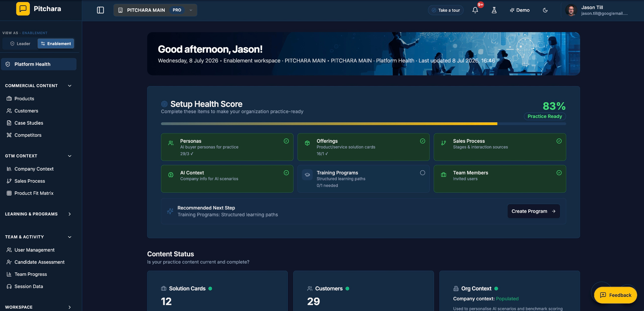Click the welcome banner image

point(364,54)
